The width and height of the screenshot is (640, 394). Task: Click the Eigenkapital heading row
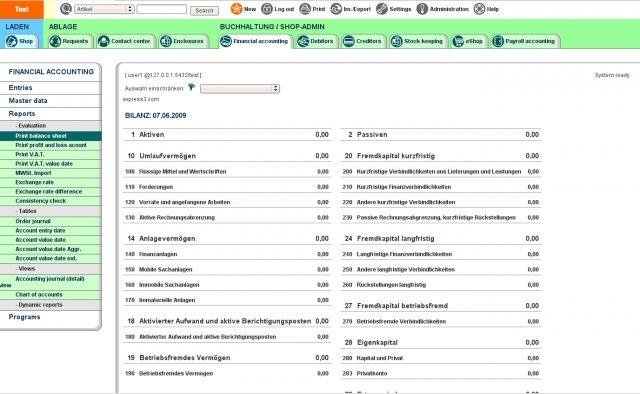pos(441,343)
